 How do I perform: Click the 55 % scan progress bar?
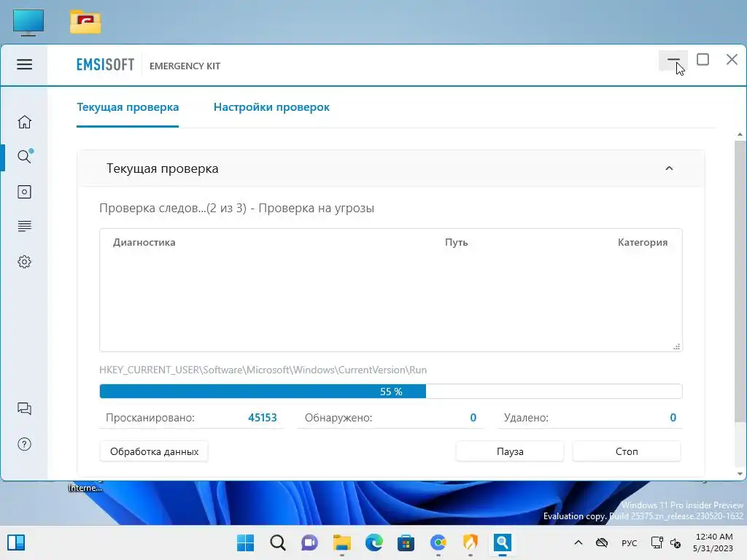[391, 392]
